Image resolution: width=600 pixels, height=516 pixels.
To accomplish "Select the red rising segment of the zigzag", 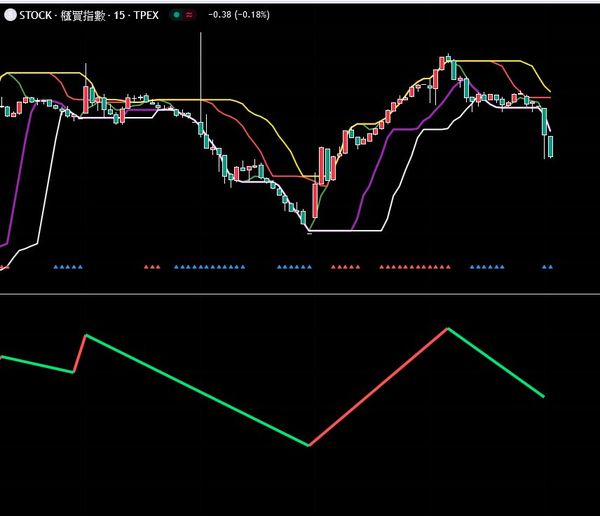I will (x=378, y=387).
